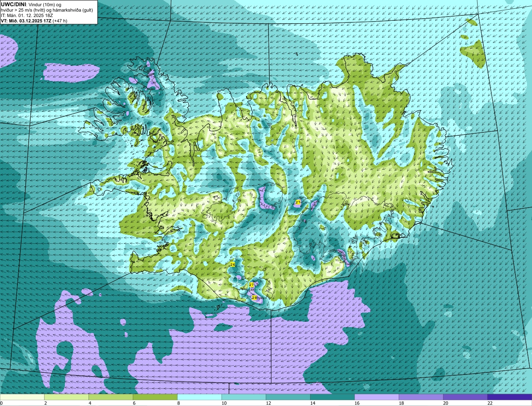
Task: Click the colorbar tick label "12"
Action: 268,403
